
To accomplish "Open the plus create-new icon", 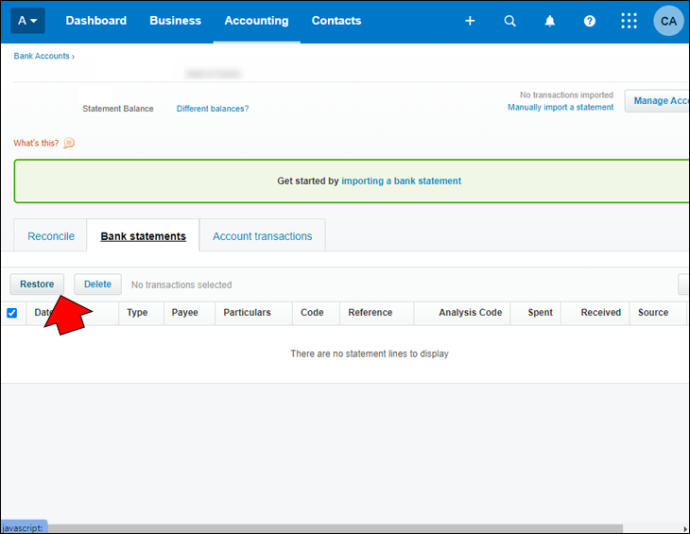I will tap(470, 21).
